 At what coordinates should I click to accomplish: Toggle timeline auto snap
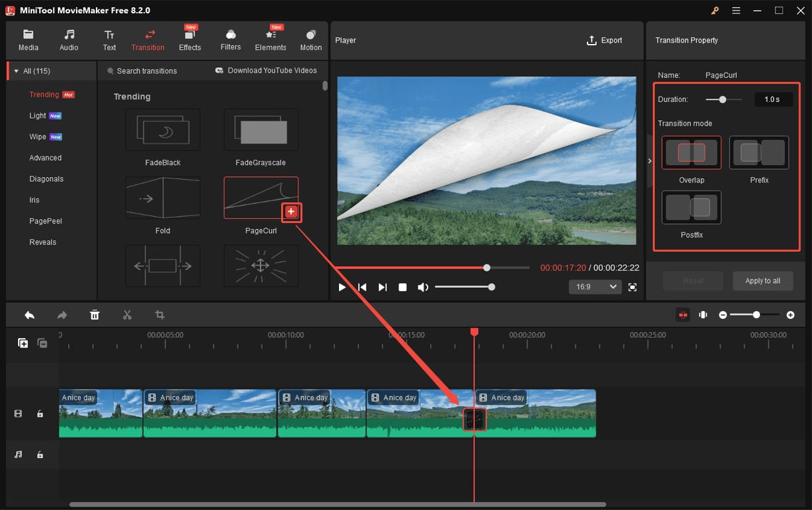(x=683, y=315)
